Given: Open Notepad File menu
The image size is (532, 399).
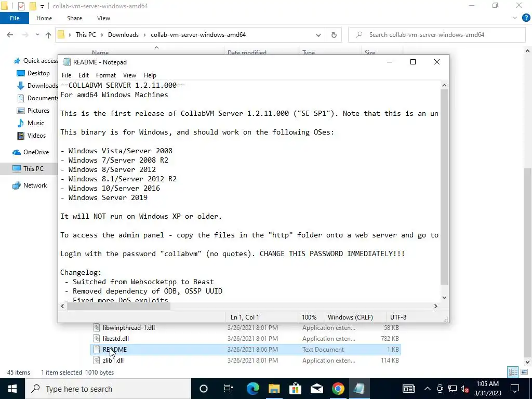Looking at the screenshot, I should (66, 75).
